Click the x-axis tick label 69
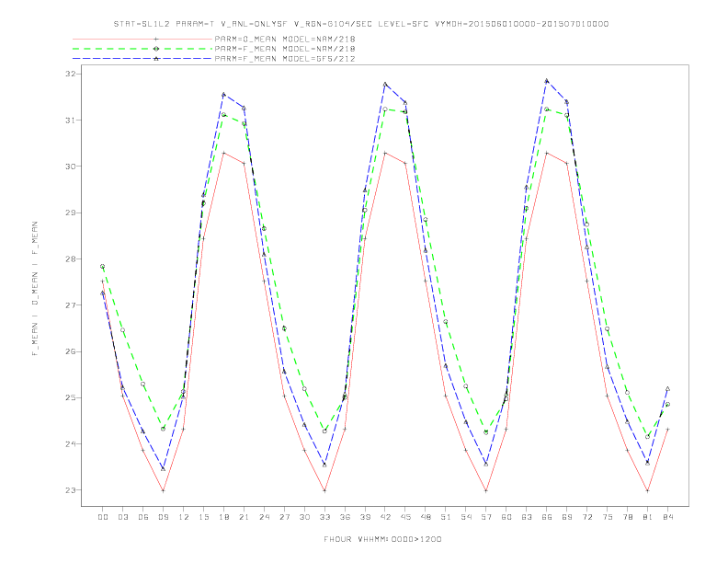Screen dimensions: 728x563 click(567, 517)
